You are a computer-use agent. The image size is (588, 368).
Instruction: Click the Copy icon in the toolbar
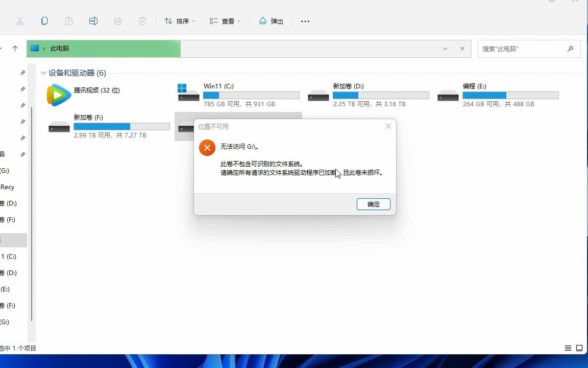(44, 21)
